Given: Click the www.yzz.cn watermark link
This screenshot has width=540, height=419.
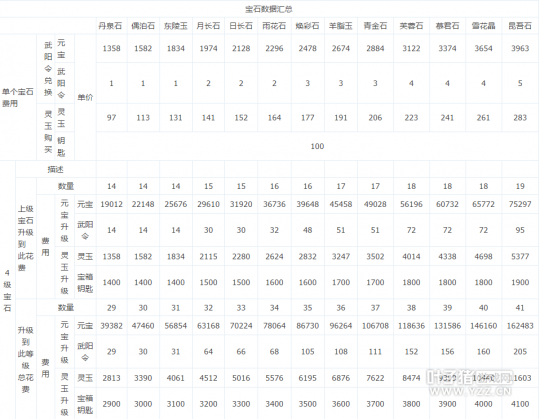Looking at the screenshot, I should coord(470,391).
